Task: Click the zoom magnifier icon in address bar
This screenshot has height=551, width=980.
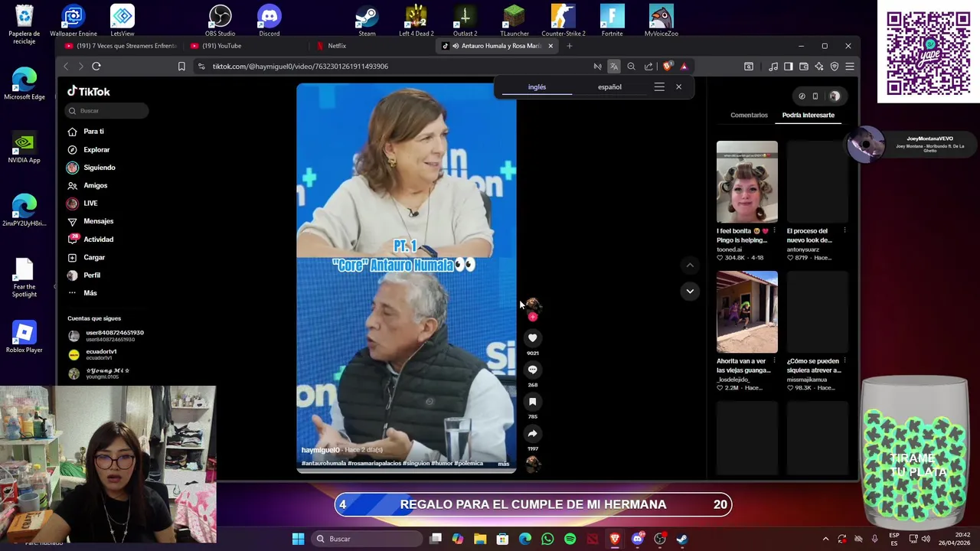Action: pos(632,67)
